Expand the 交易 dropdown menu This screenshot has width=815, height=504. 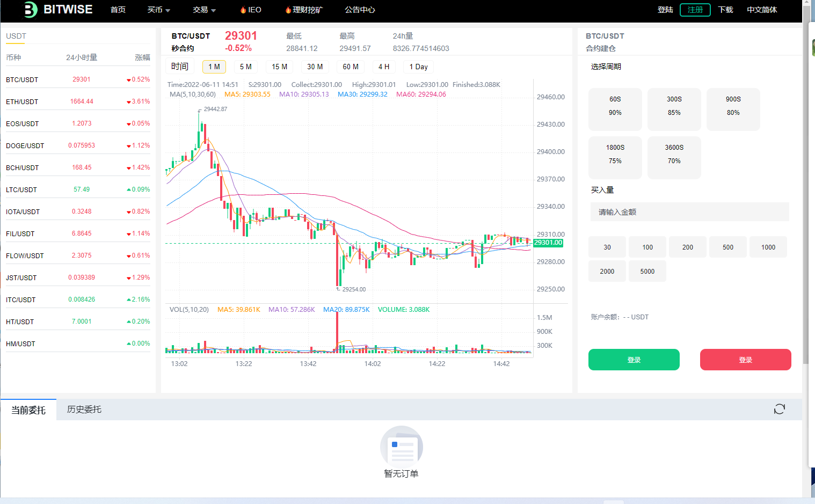click(204, 10)
